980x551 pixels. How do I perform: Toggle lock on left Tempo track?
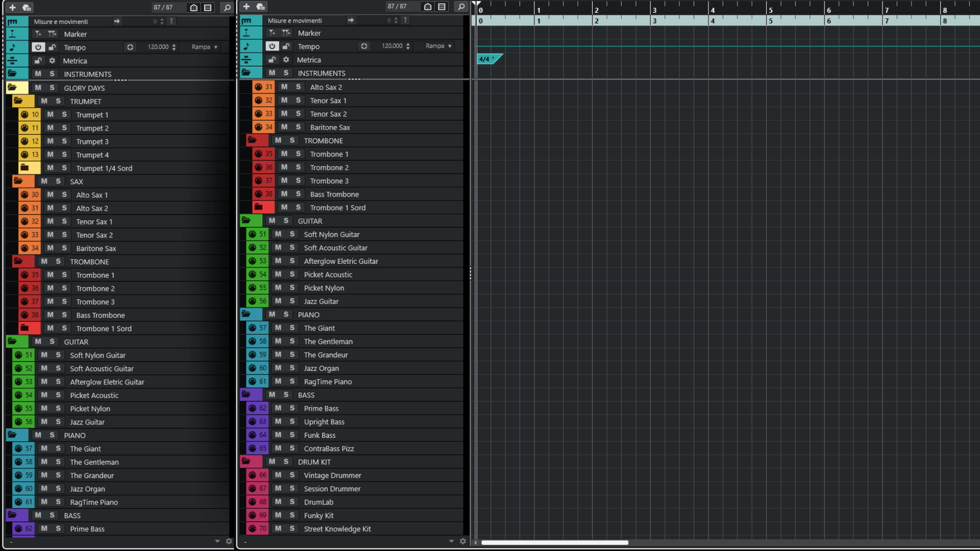click(52, 47)
